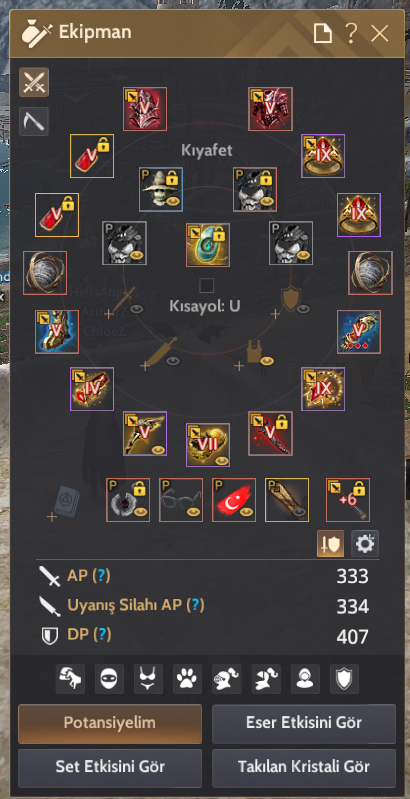Open Set Etkisini Gör
The width and height of the screenshot is (410, 799).
[x=110, y=767]
